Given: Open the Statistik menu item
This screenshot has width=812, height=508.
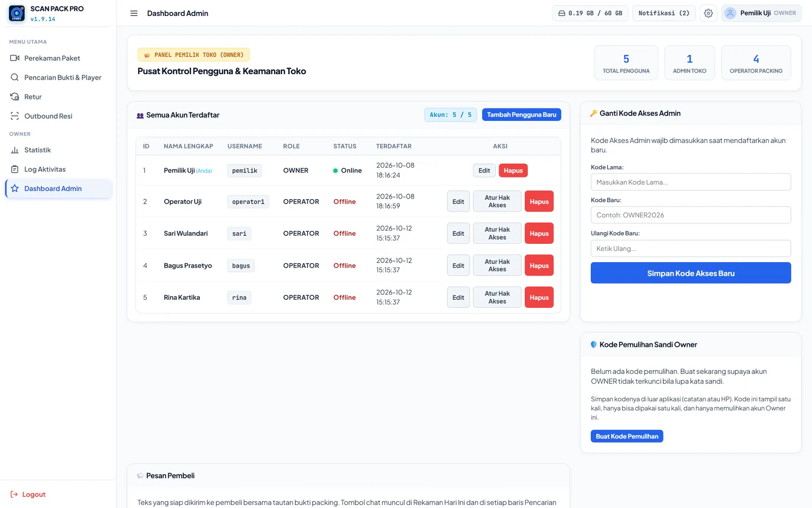Looking at the screenshot, I should click(x=58, y=150).
